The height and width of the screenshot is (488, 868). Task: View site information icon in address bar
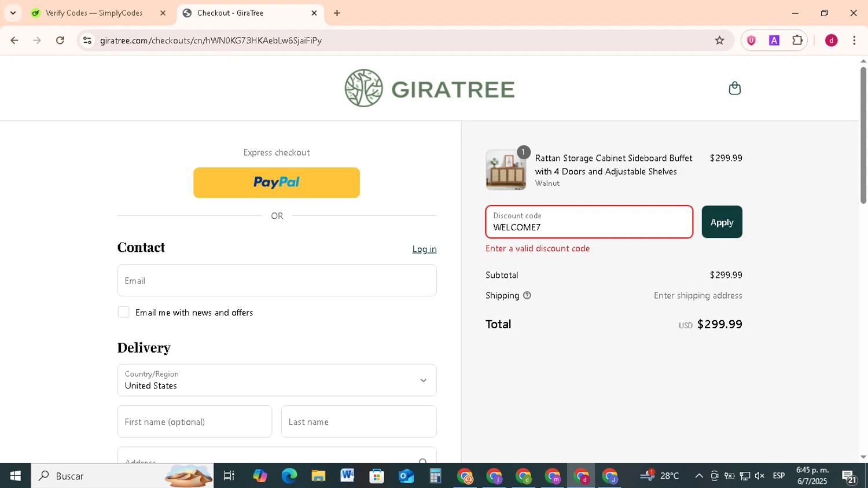pyautogui.click(x=87, y=41)
